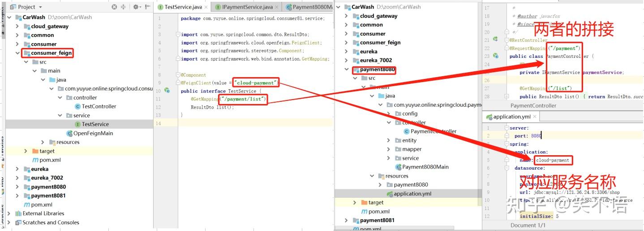Click the Project panel title

[x=27, y=7]
